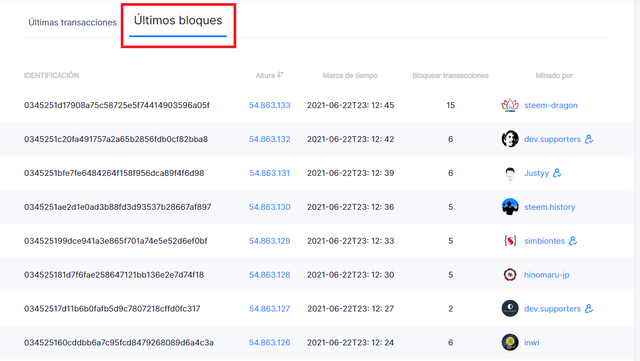Image resolution: width=640 pixels, height=361 pixels.
Task: Open block height 54.863.130
Action: [x=270, y=207]
